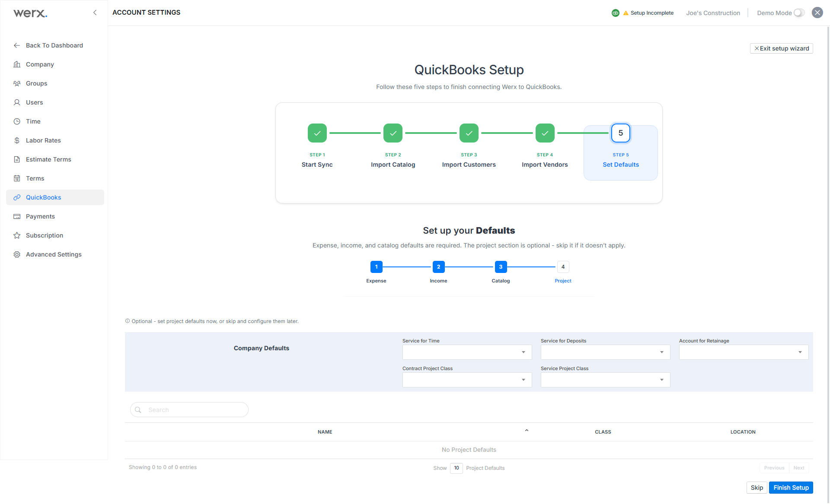
Task: Click the Step 2 Import Catalog checkmark
Action: 393,133
